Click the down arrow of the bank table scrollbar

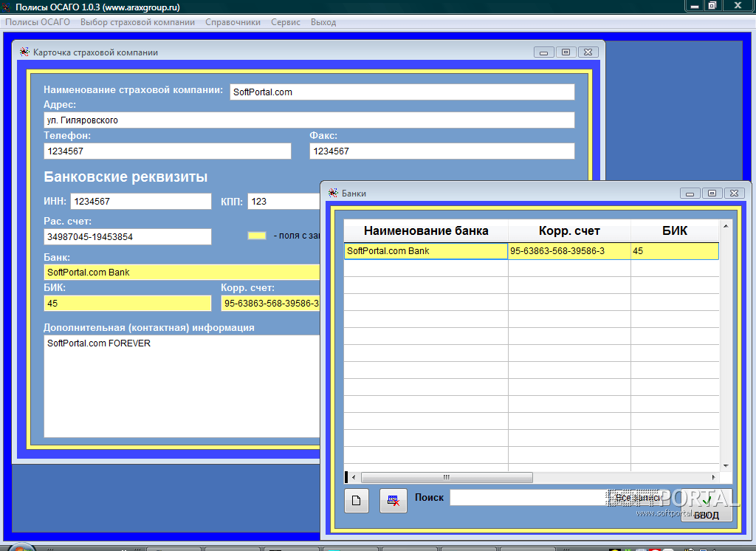[726, 465]
